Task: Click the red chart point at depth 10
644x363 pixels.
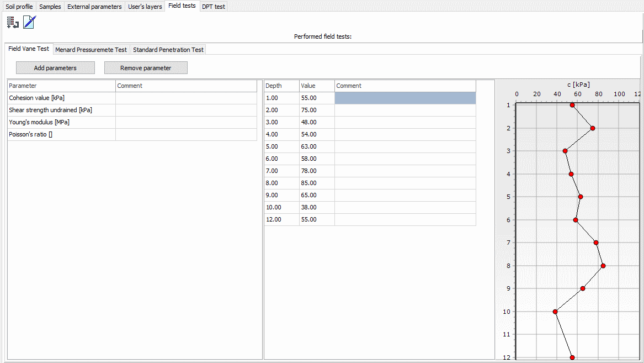Action: (555, 312)
